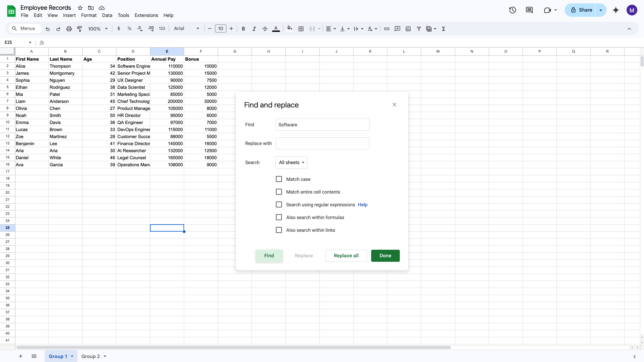Viewport: 644px width, 362px height.
Task: Collapse the toolbar with the chevron arrow
Action: [629, 29]
